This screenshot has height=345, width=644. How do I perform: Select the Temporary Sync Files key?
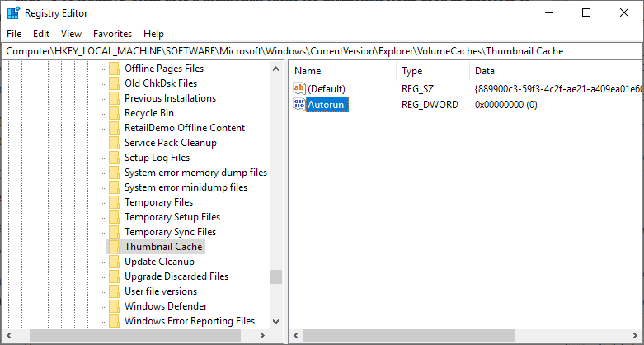coord(170,231)
